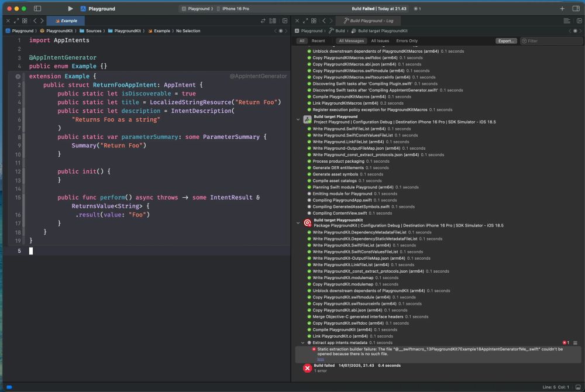Go forward in left editor history
This screenshot has height=392, width=585.
tap(42, 21)
